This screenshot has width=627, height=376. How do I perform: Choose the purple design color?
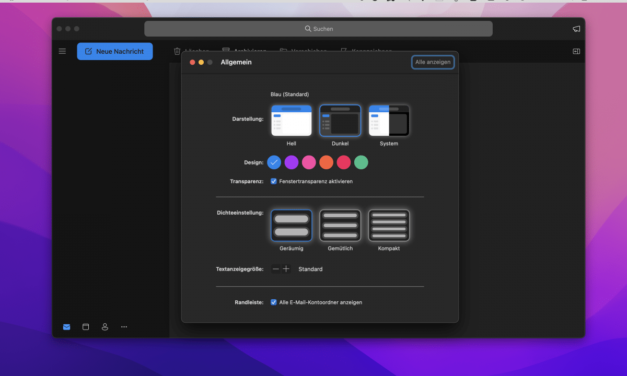pos(292,162)
